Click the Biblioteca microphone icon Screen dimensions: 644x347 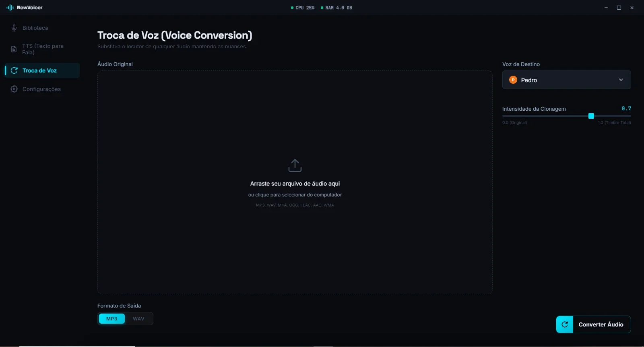[14, 28]
